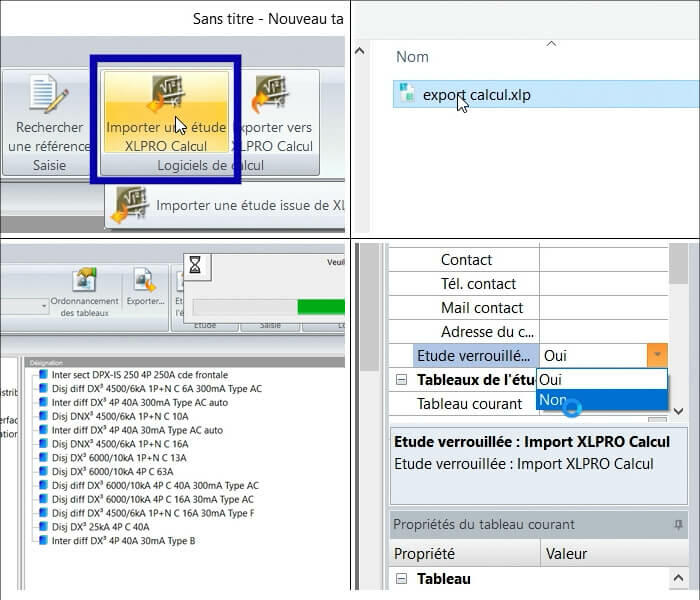Screen dimensions: 700x600
Task: Click the Mail contact value field
Action: click(604, 308)
